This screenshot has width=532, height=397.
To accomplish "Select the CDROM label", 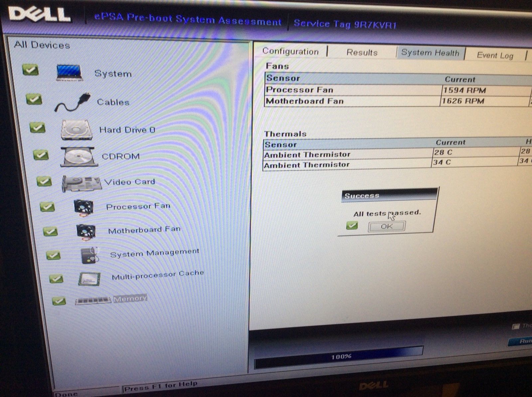I will click(x=121, y=156).
